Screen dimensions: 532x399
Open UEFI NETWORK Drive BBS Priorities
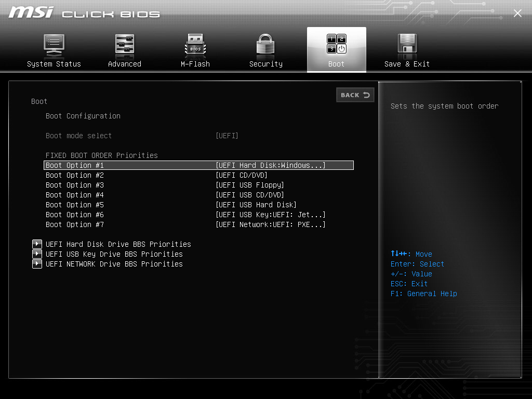coord(114,264)
